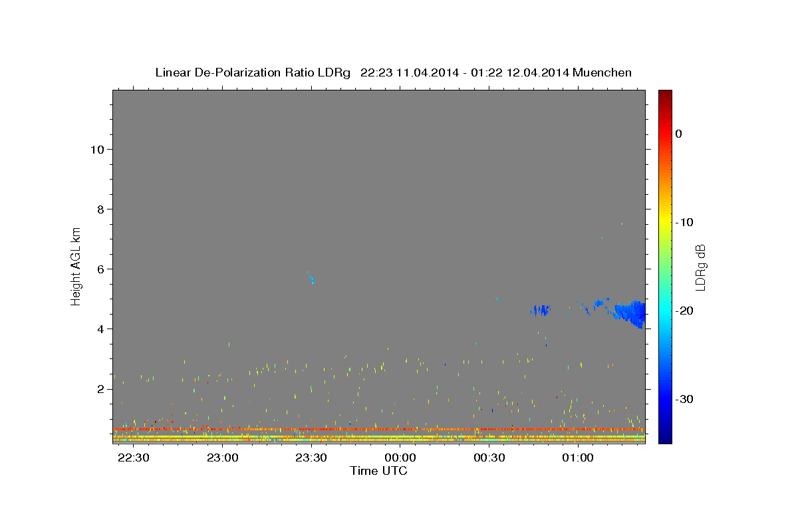Click the 23:30 time tick label
This screenshot has height=532, width=798.
[x=311, y=458]
